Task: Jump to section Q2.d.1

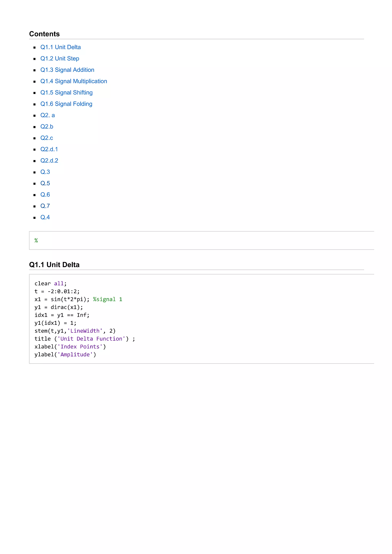Action: tap(49, 149)
